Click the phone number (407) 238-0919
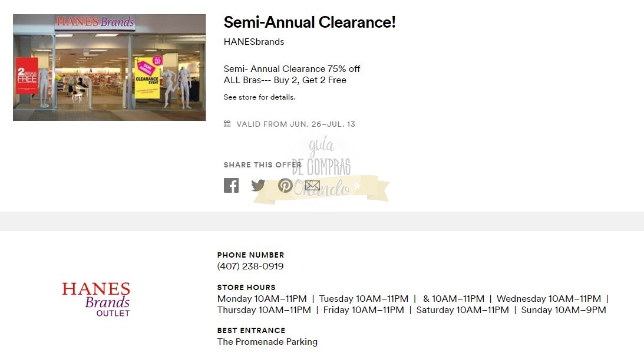644x359 pixels. coord(250,266)
